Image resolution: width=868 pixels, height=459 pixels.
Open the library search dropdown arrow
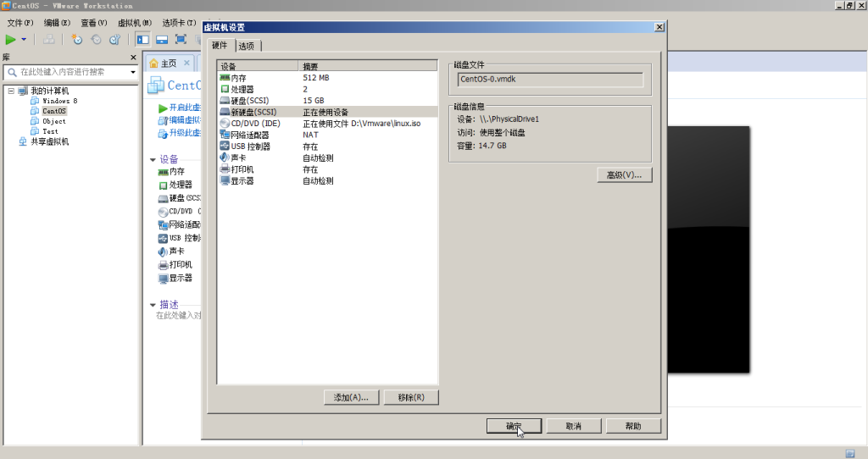[133, 72]
